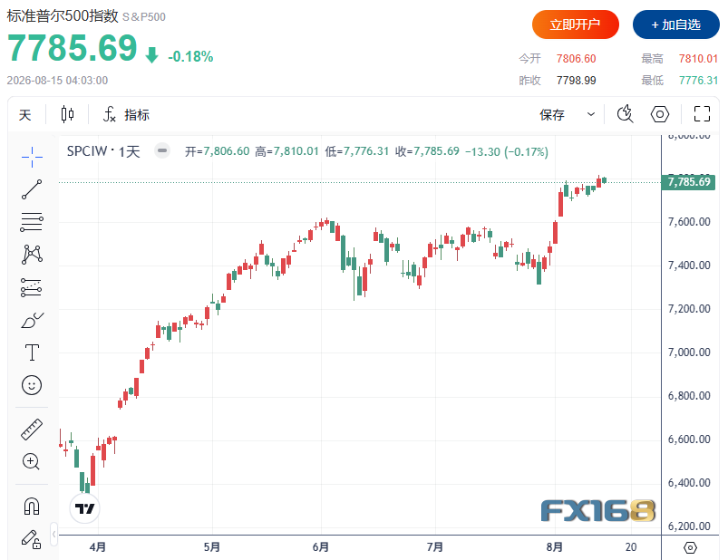Select the brush drawing tool
728x560 pixels.
(x=32, y=320)
